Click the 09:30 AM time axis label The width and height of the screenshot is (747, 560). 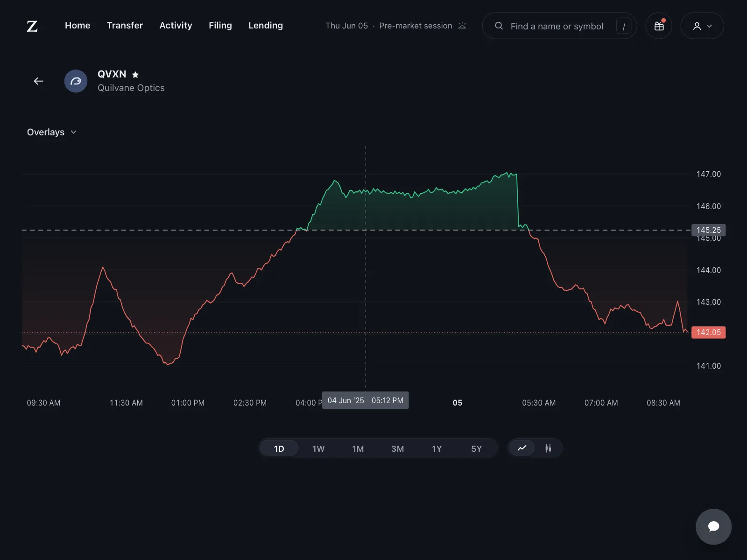(43, 403)
